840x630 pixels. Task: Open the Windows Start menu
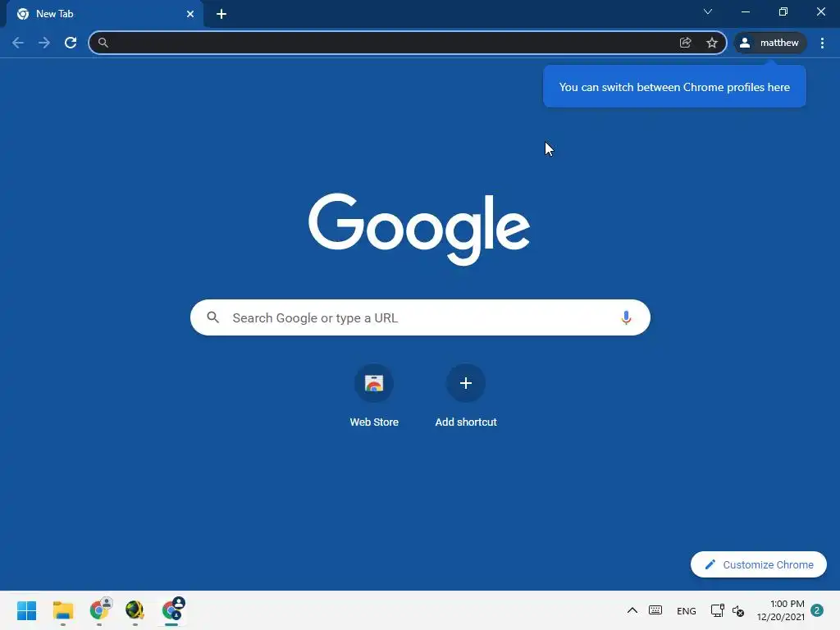(27, 610)
